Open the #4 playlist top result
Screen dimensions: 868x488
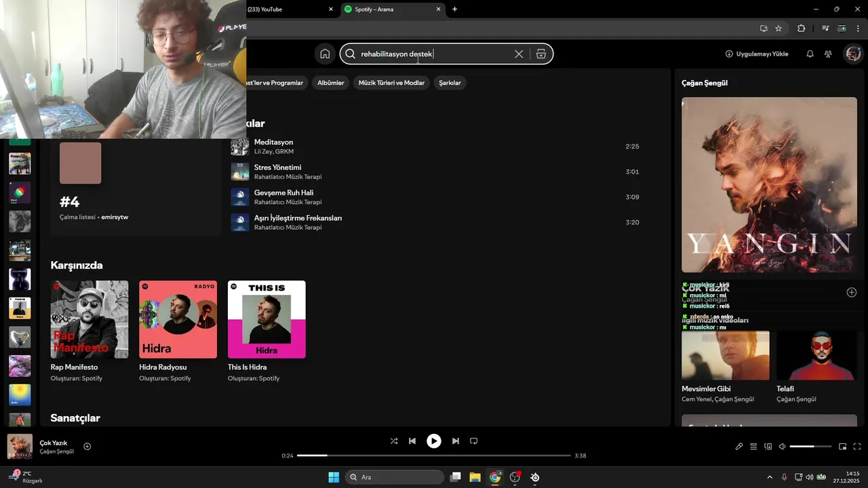point(136,186)
